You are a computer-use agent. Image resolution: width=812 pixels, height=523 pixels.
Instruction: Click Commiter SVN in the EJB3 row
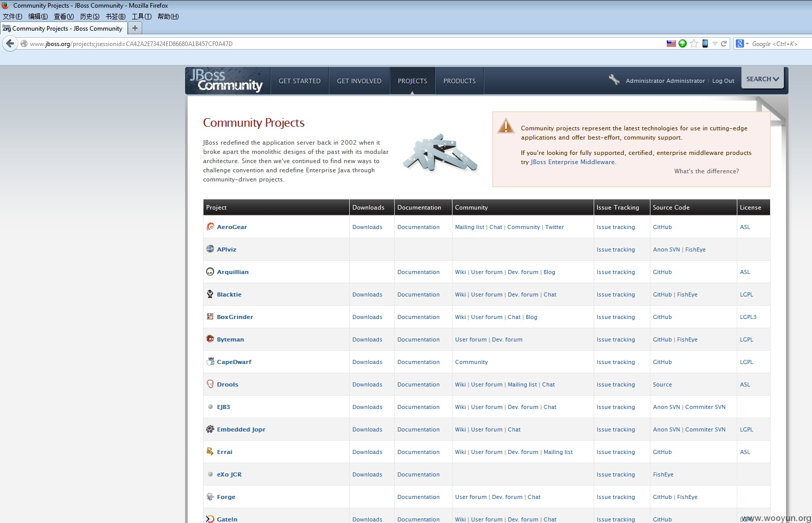pos(705,407)
